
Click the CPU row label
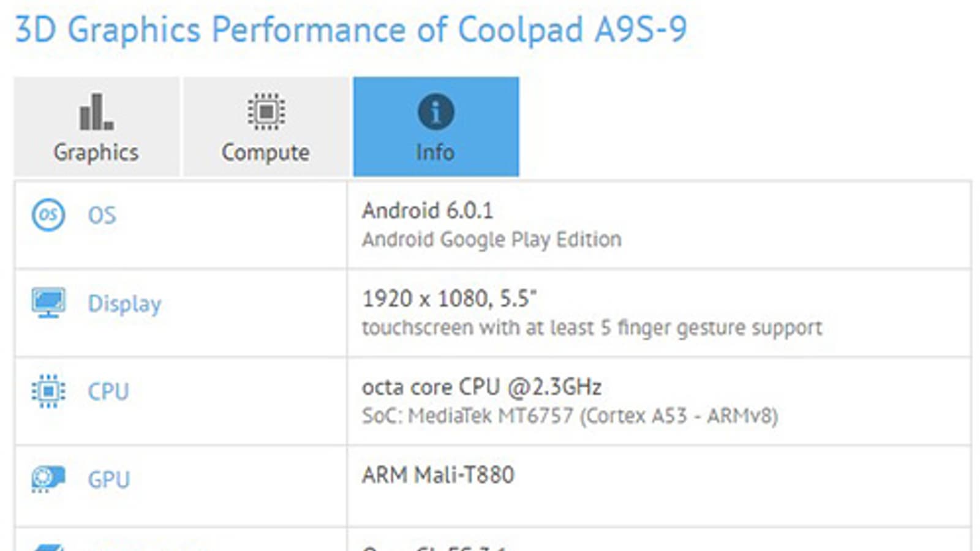coord(108,392)
